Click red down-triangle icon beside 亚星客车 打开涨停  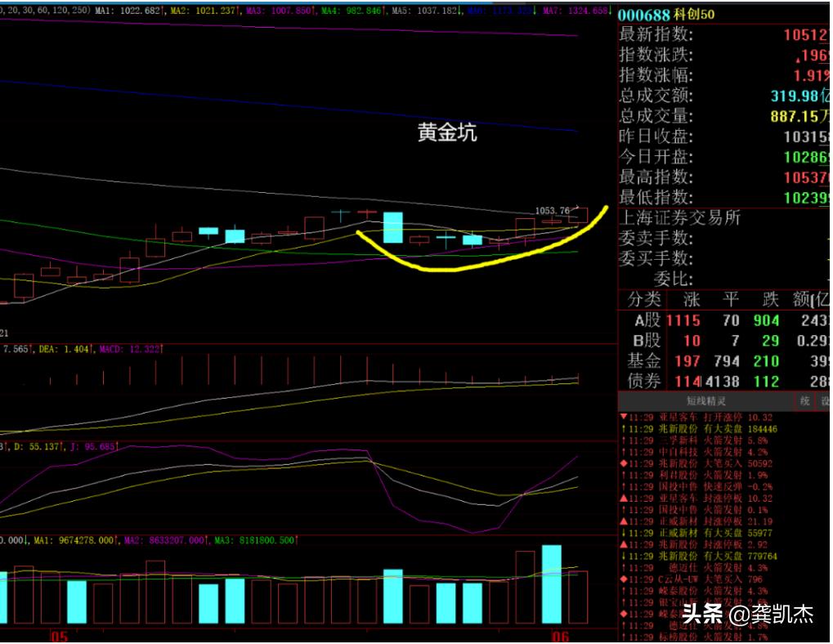[x=623, y=417]
